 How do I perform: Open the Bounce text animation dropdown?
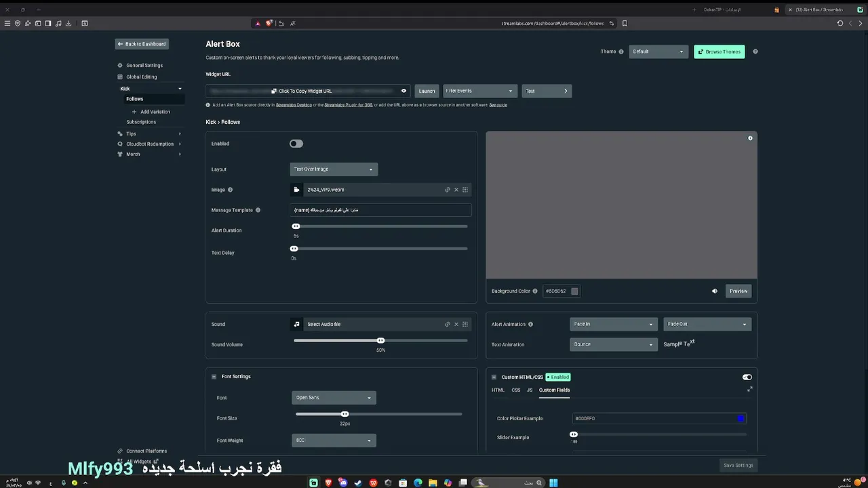[614, 344]
